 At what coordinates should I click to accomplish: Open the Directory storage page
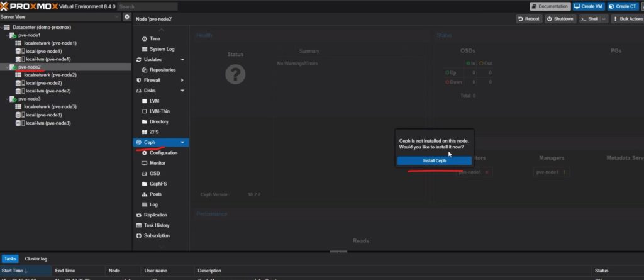pyautogui.click(x=160, y=121)
